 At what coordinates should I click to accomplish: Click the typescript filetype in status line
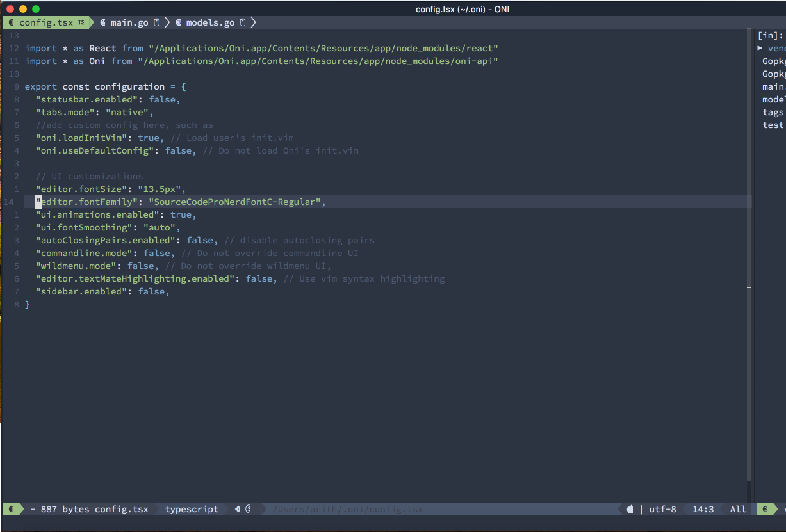point(192,509)
